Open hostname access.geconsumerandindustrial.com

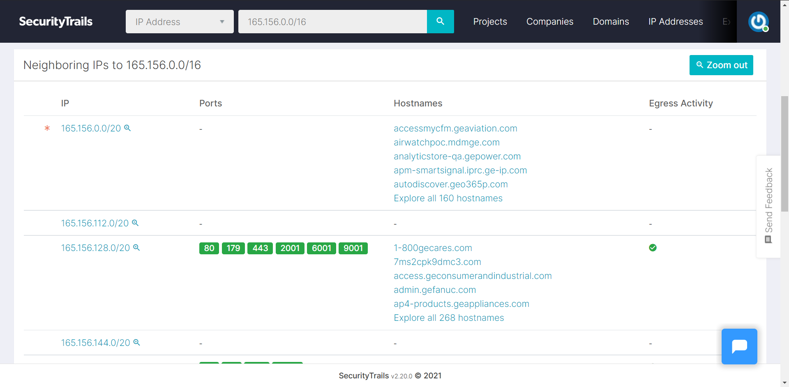pyautogui.click(x=472, y=276)
